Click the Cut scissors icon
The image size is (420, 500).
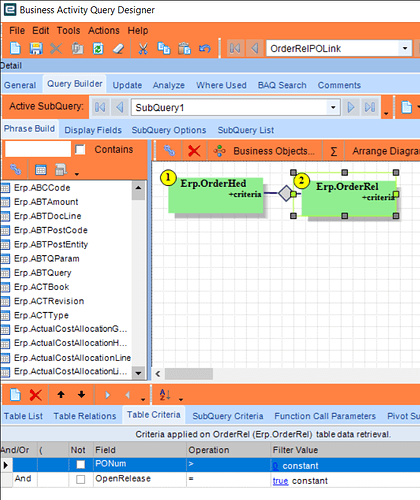pyautogui.click(x=143, y=49)
